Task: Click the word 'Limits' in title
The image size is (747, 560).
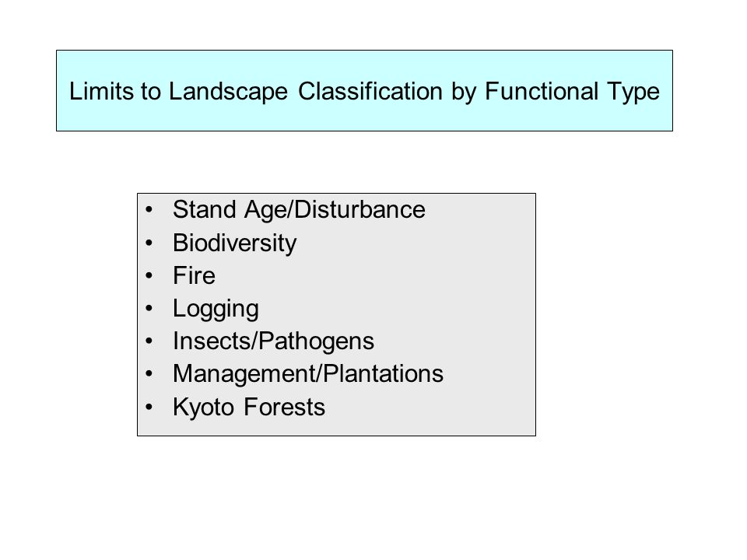Action: point(101,91)
